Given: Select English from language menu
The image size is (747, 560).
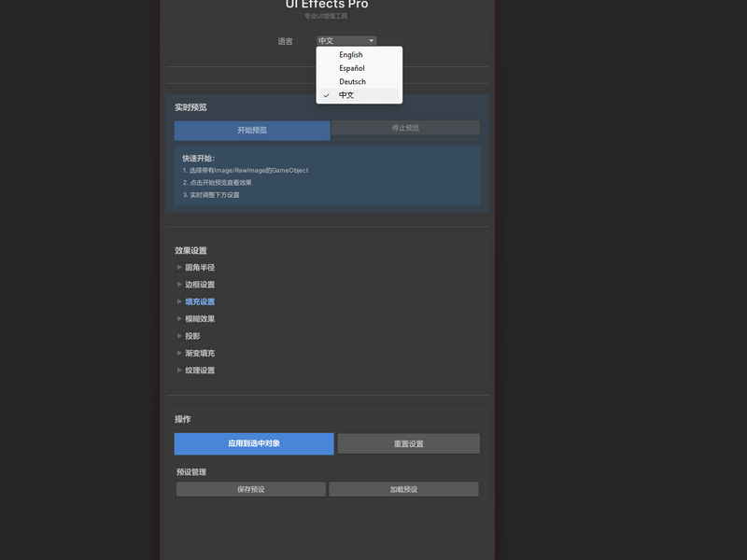Looking at the screenshot, I should (359, 55).
